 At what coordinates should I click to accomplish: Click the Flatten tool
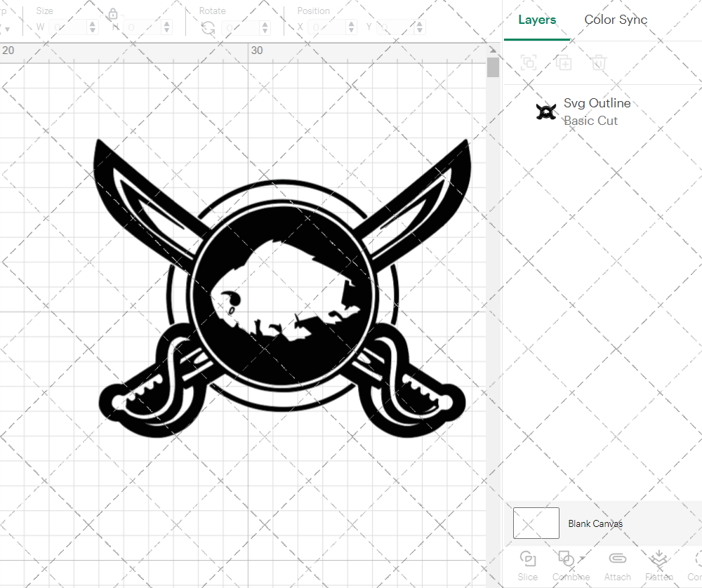[x=658, y=559]
